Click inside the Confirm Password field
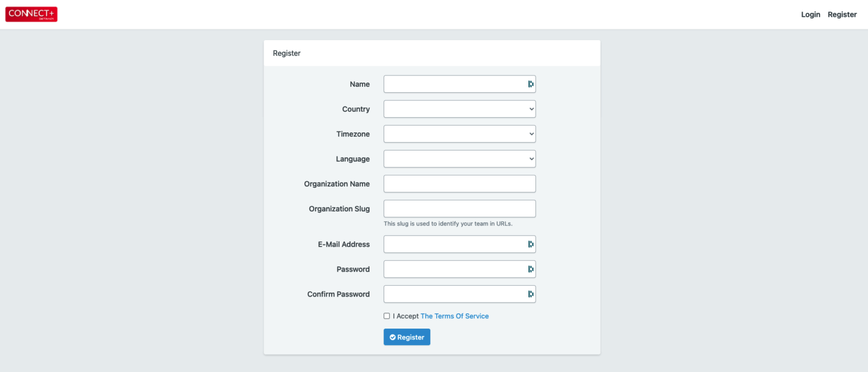The image size is (868, 372). pyautogui.click(x=454, y=294)
